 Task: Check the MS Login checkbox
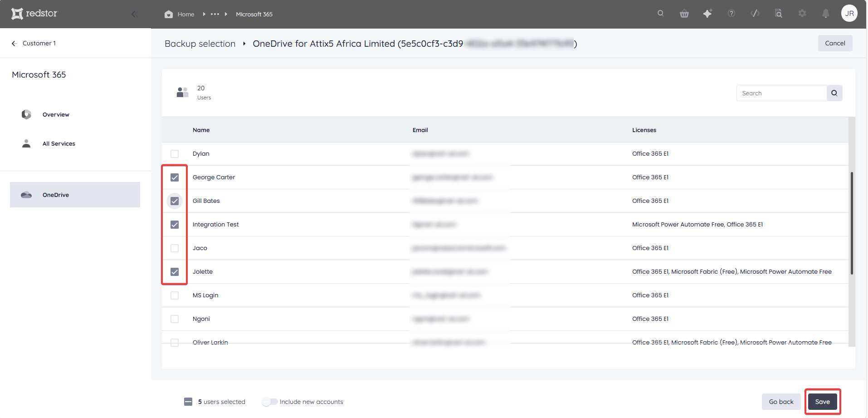(175, 295)
